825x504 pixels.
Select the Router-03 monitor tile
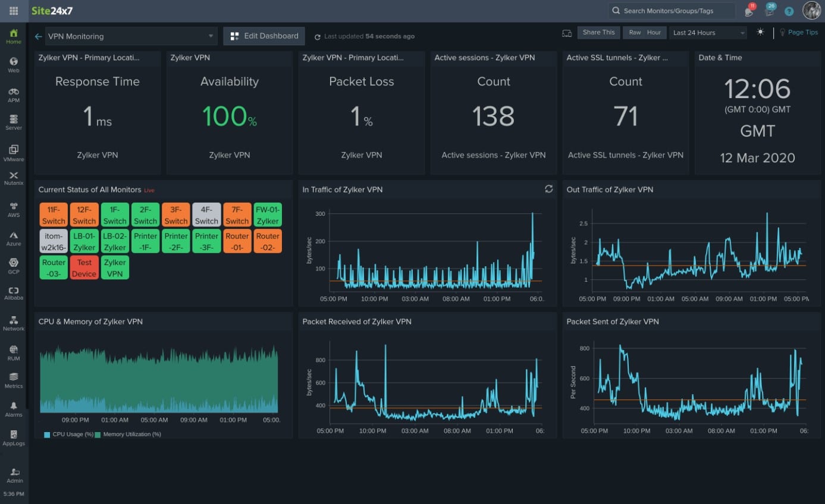pyautogui.click(x=54, y=267)
